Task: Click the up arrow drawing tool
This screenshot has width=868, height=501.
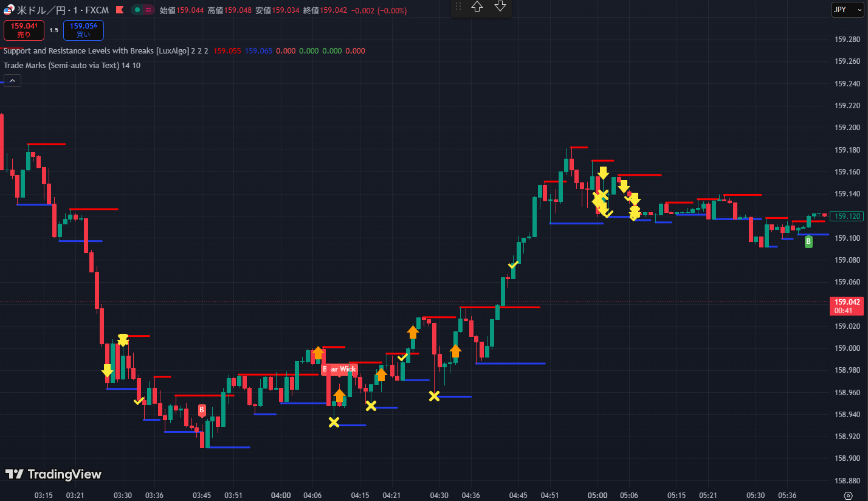Action: coord(477,7)
